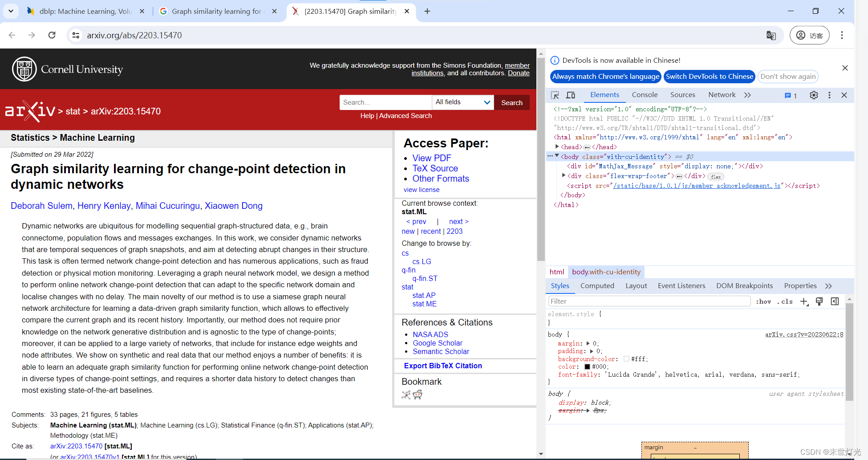Click the browser forward arrow
This screenshot has height=460, width=868.
(32, 35)
